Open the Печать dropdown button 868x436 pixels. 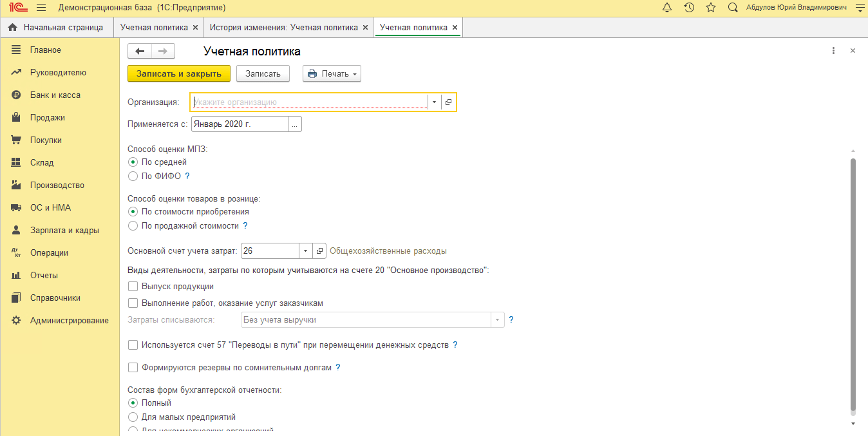point(332,73)
